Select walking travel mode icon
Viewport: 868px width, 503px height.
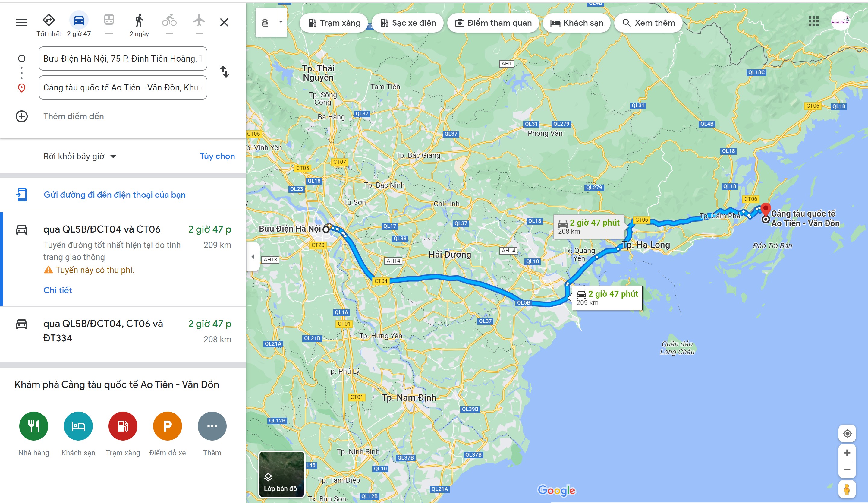coord(139,20)
